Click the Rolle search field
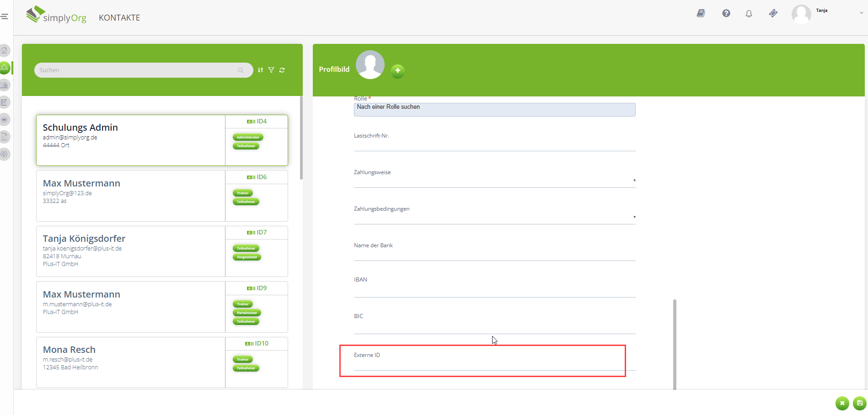868x415 pixels. 494,110
